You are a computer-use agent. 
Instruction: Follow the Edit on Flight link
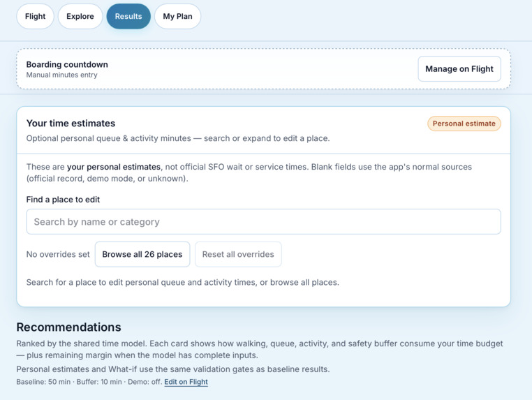coord(186,382)
